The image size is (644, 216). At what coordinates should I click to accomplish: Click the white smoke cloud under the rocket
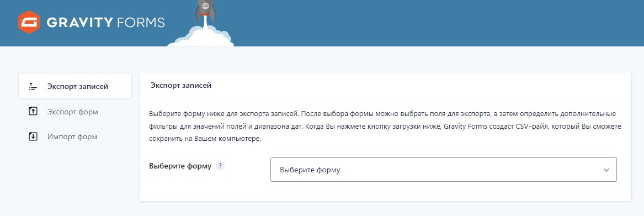tap(201, 36)
